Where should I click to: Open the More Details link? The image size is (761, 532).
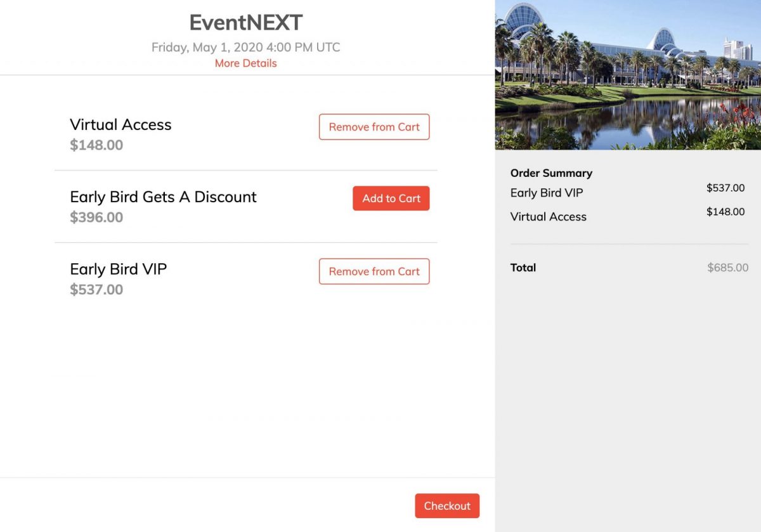tap(245, 63)
